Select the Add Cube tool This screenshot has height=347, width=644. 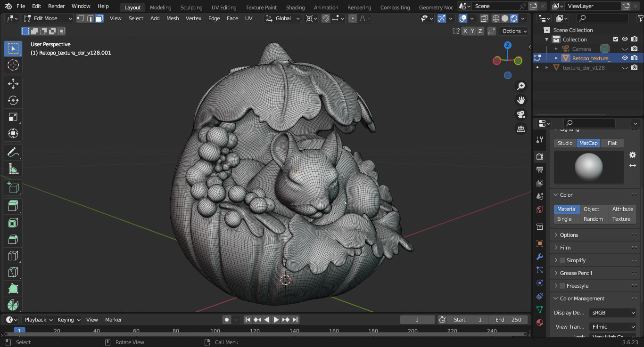click(x=13, y=187)
